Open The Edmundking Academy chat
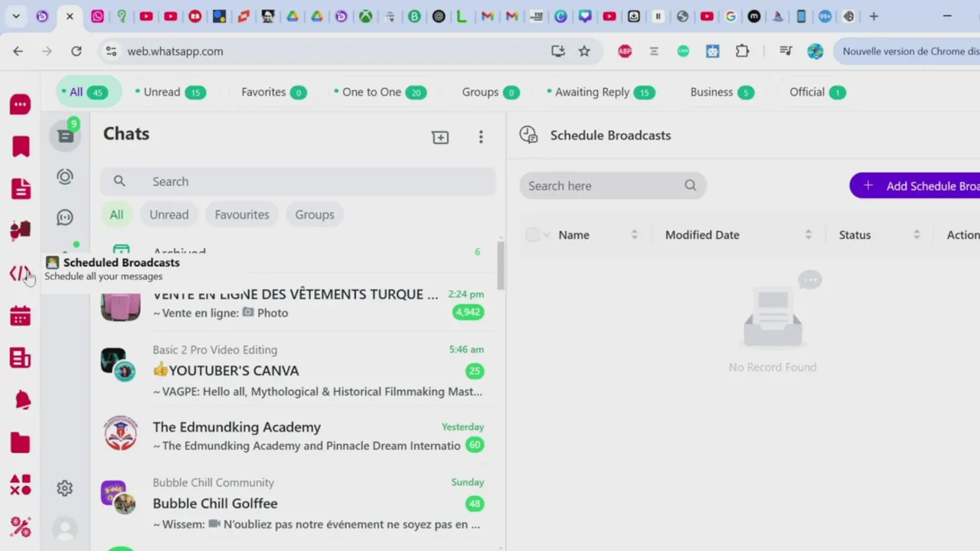This screenshot has height=551, width=980. coord(298,435)
